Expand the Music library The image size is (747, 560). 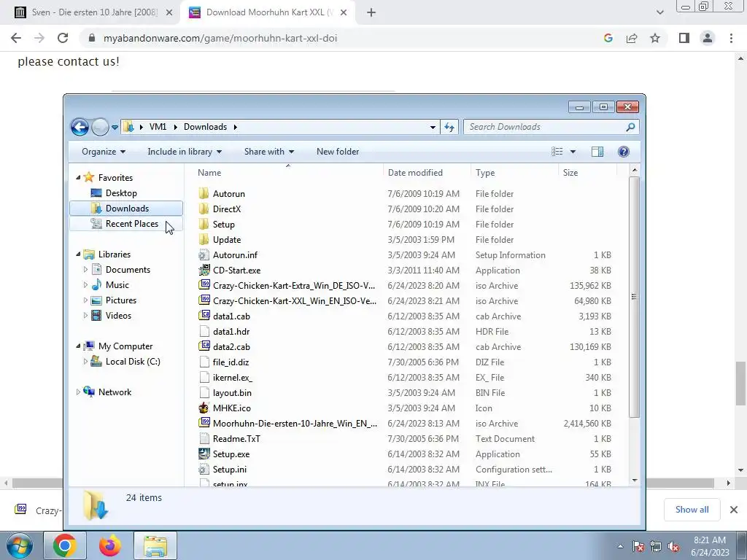tap(85, 285)
